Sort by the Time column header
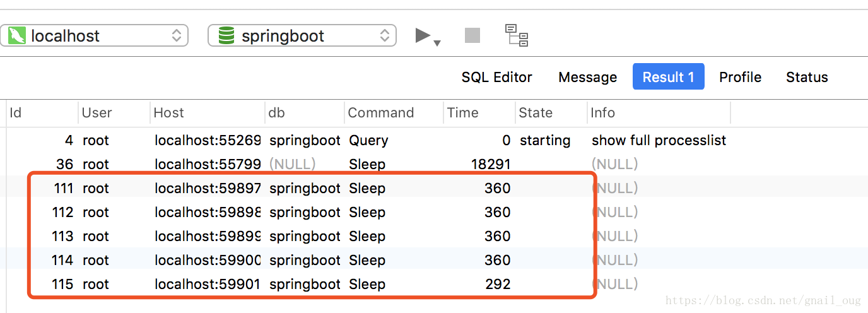The width and height of the screenshot is (868, 313). click(x=479, y=112)
